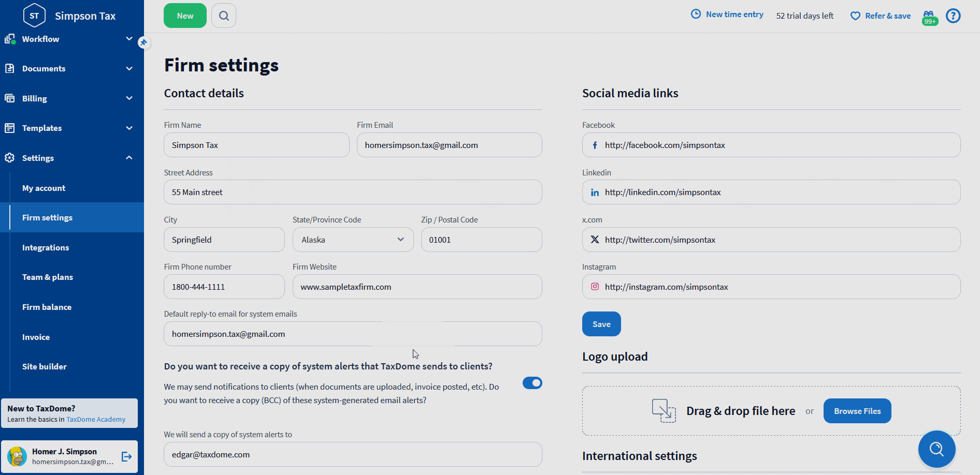Screen dimensions: 980x475
Task: Click the Firm Email input field
Action: [449, 145]
